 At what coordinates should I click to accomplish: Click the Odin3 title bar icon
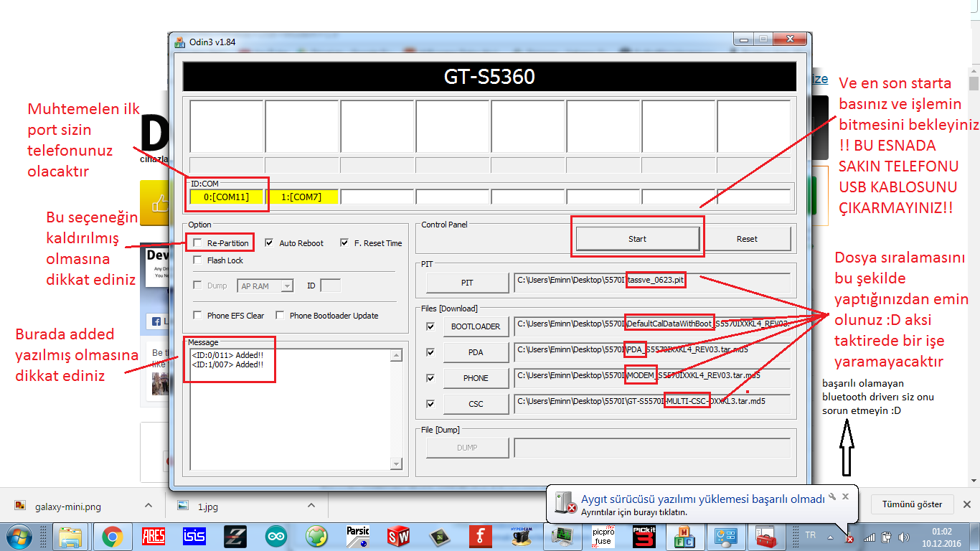tap(179, 42)
